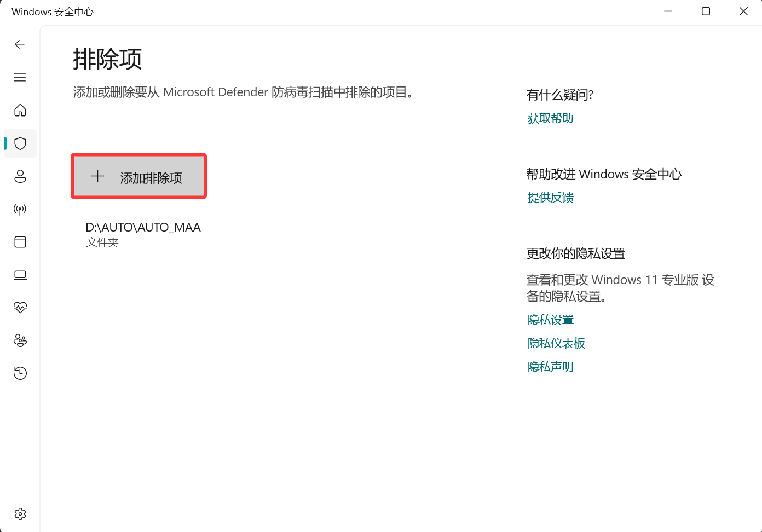Open the 提供反馈 feedback link
This screenshot has width=762, height=532.
point(550,197)
